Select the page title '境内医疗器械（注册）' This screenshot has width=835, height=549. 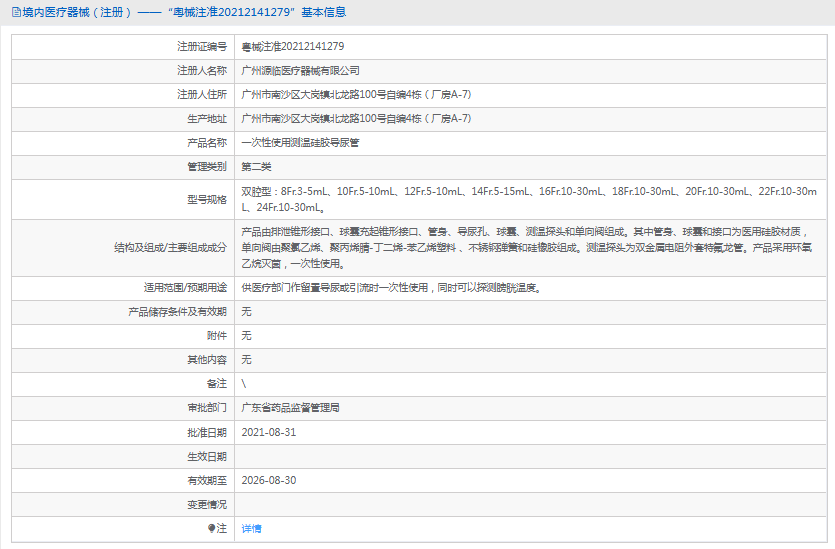click(x=77, y=12)
